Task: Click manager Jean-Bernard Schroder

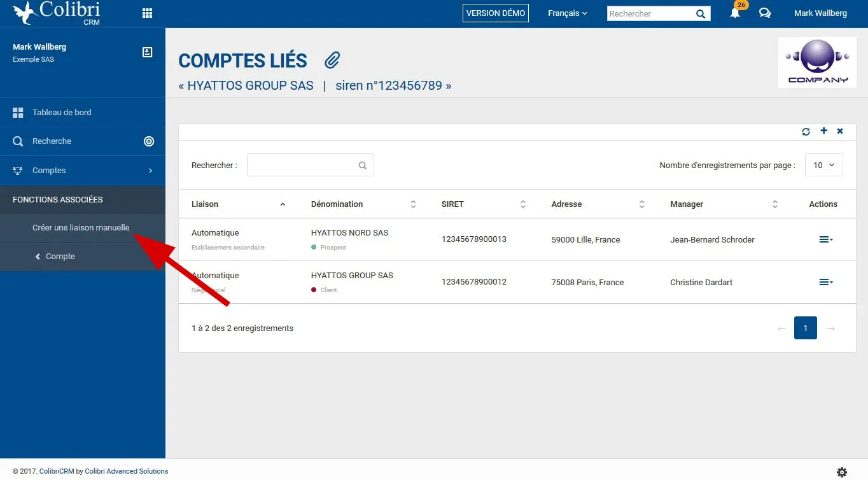Action: [712, 240]
